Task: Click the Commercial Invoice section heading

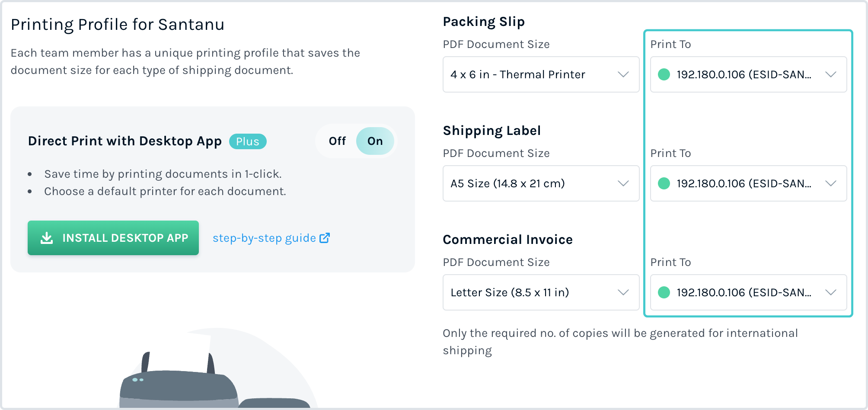Action: (507, 240)
